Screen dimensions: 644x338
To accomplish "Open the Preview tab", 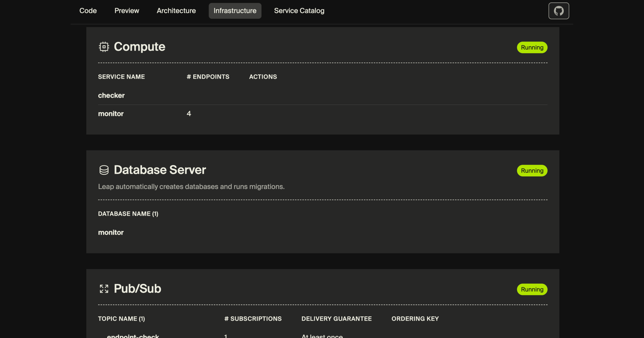I will coord(126,11).
